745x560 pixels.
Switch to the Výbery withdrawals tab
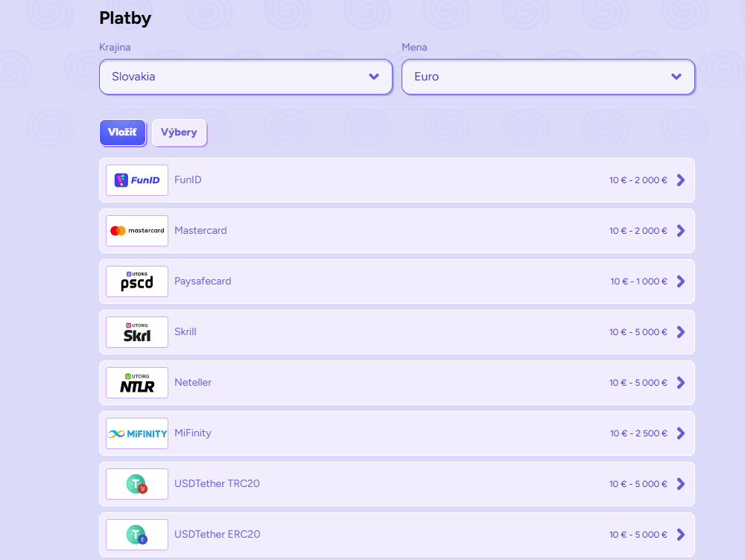pyautogui.click(x=179, y=133)
